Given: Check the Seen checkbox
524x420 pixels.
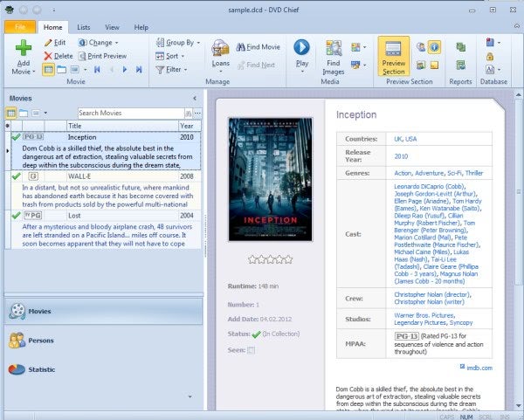Looking at the screenshot, I should point(252,350).
